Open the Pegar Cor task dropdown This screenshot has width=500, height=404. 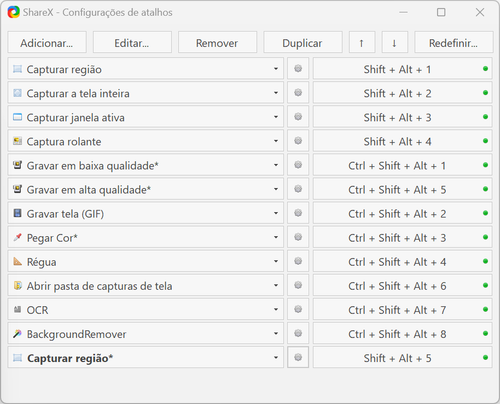point(276,237)
